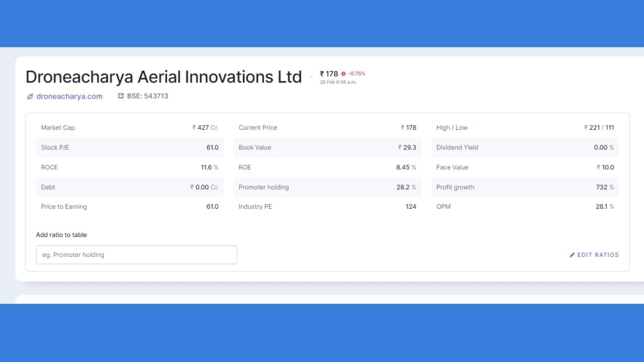This screenshot has height=362, width=644.
Task: Select the Dividend Yield label
Action: (x=457, y=147)
